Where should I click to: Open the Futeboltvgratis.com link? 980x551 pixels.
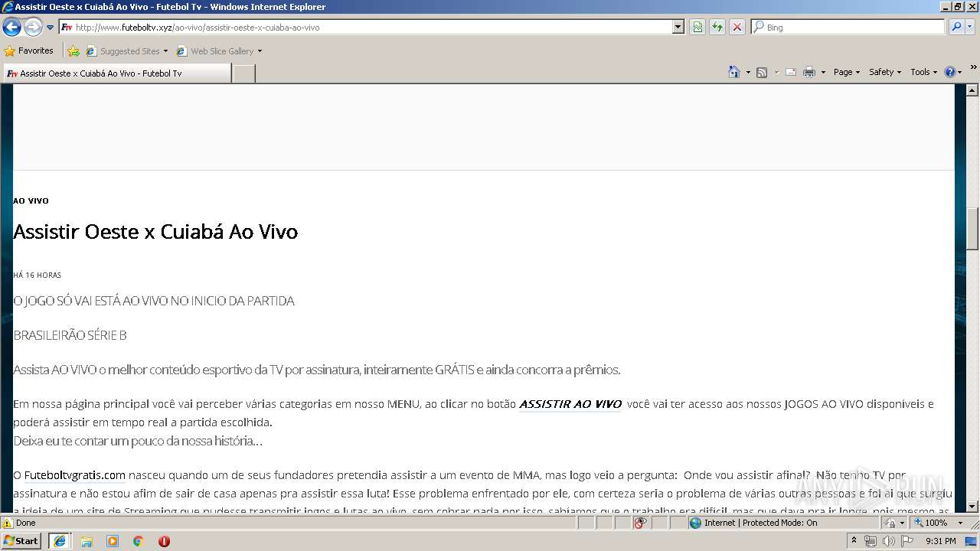[74, 475]
